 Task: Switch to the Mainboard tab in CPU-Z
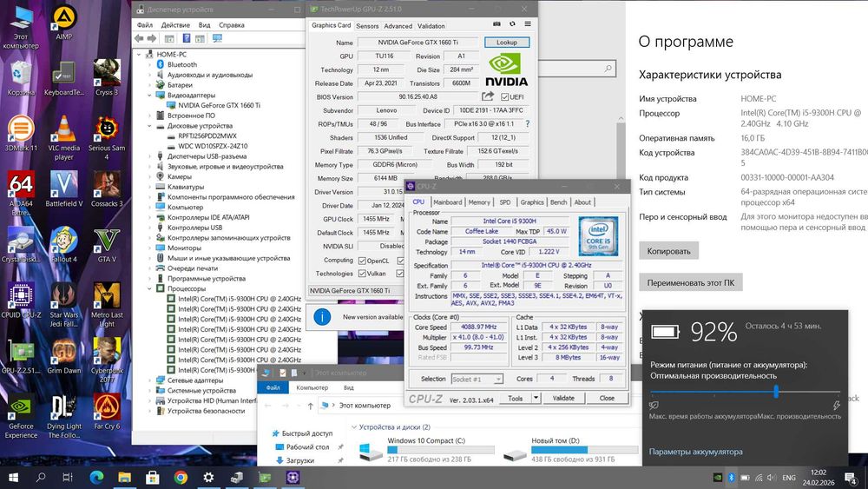click(447, 202)
